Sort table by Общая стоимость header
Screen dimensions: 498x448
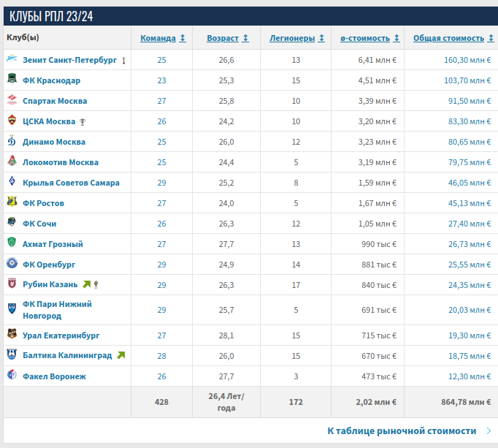coord(448,38)
